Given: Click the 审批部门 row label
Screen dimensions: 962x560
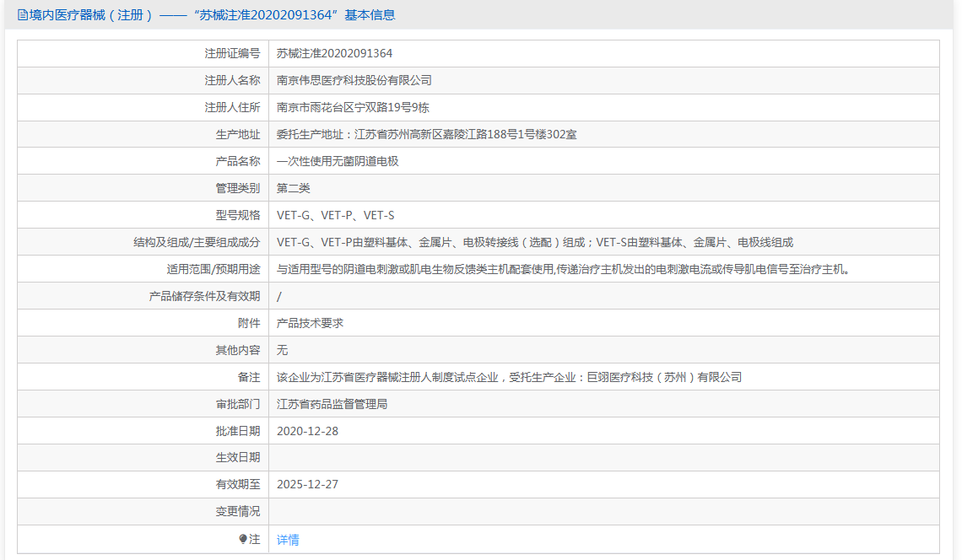Looking at the screenshot, I should pos(238,404).
